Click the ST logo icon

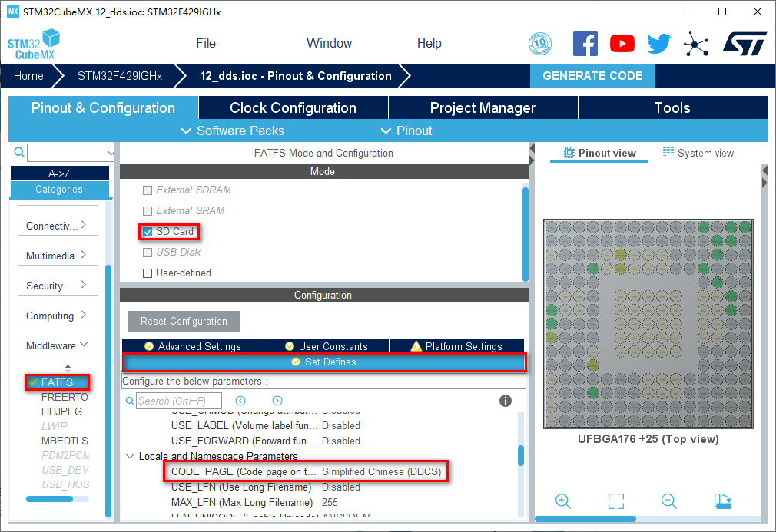pos(744,44)
